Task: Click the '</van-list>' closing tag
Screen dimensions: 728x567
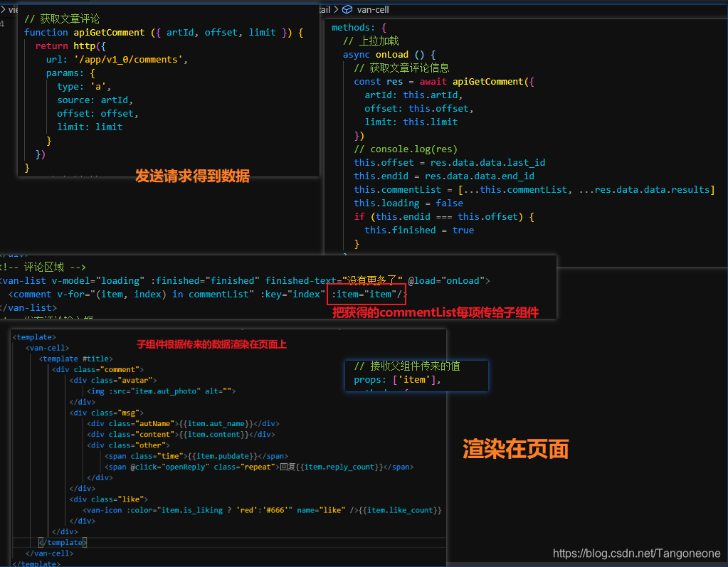Action: (x=28, y=307)
